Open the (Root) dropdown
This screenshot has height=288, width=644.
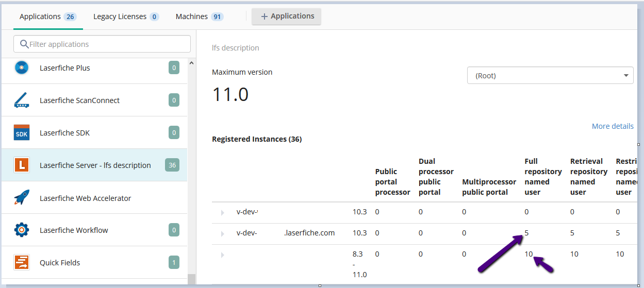551,76
